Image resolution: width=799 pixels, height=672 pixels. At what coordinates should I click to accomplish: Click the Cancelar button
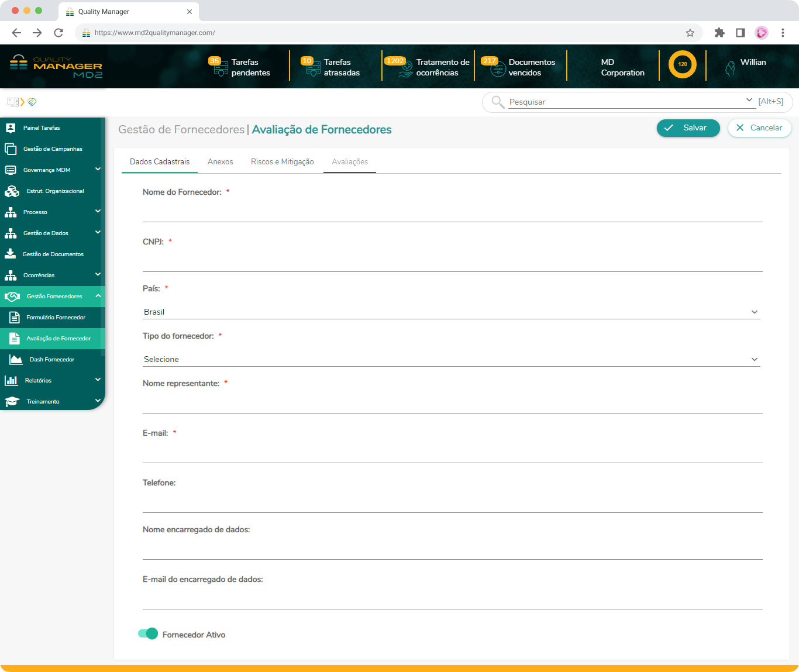[x=759, y=128]
